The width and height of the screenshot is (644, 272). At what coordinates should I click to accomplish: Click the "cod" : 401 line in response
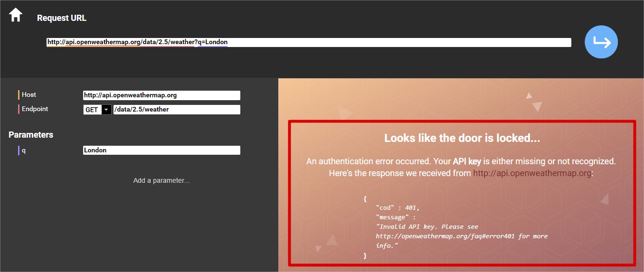[398, 208]
